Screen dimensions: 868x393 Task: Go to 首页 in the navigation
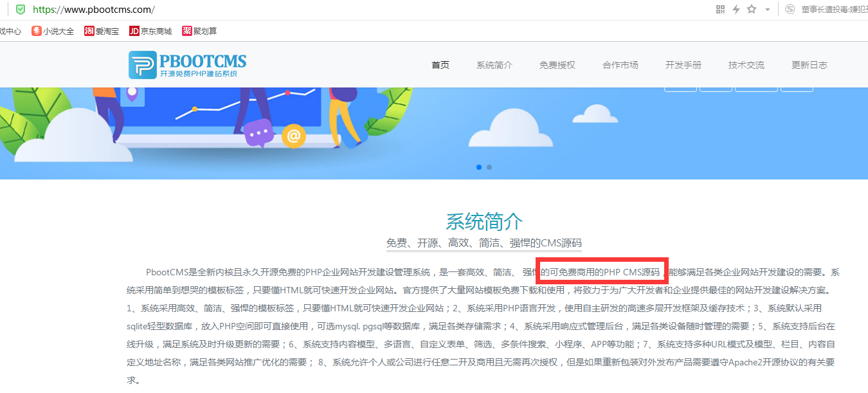tap(440, 65)
